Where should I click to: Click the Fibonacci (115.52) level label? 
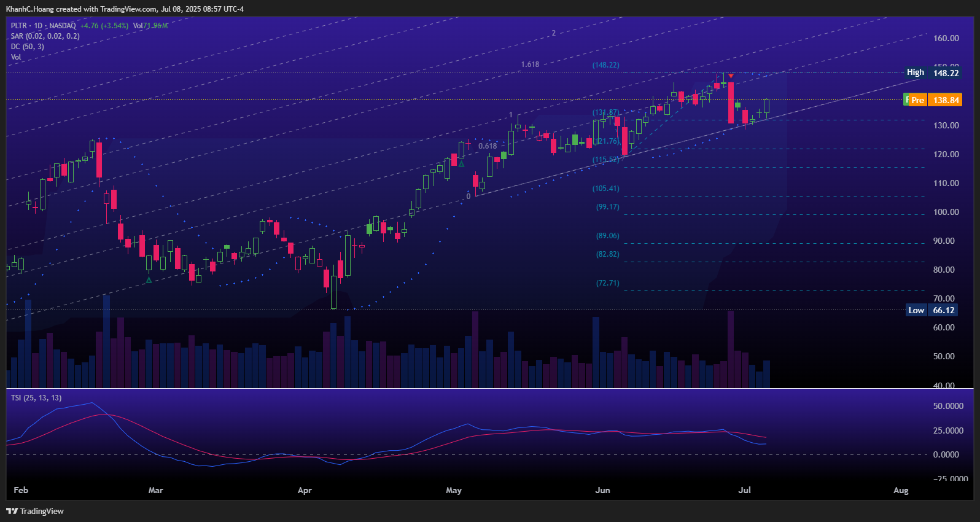(x=606, y=160)
